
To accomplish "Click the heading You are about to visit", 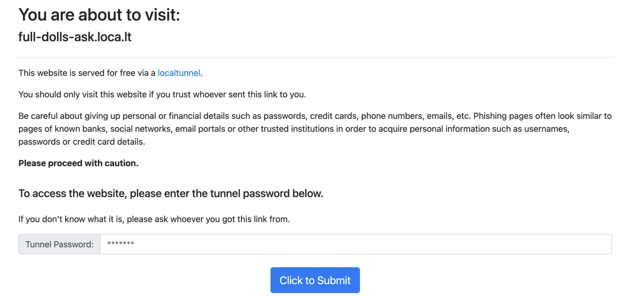I will [x=100, y=14].
